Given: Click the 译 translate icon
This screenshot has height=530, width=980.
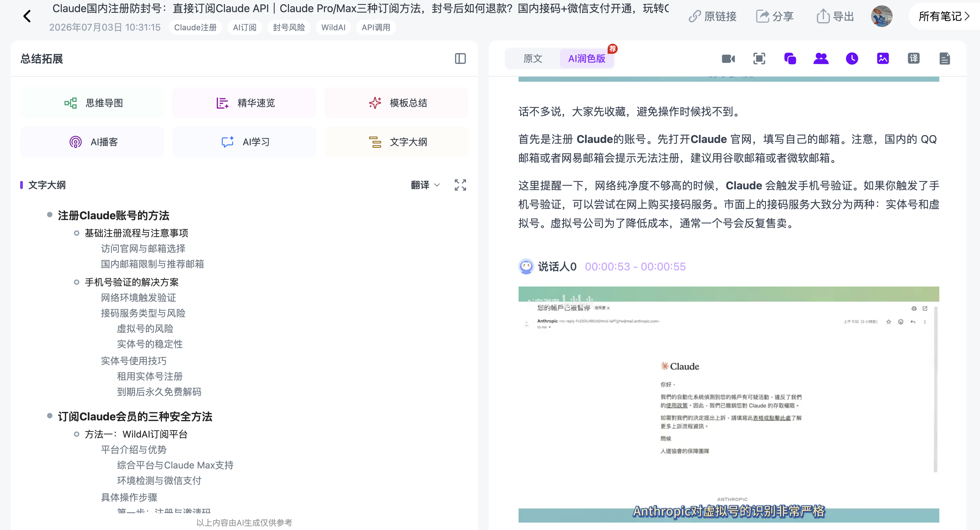Looking at the screenshot, I should [x=914, y=59].
